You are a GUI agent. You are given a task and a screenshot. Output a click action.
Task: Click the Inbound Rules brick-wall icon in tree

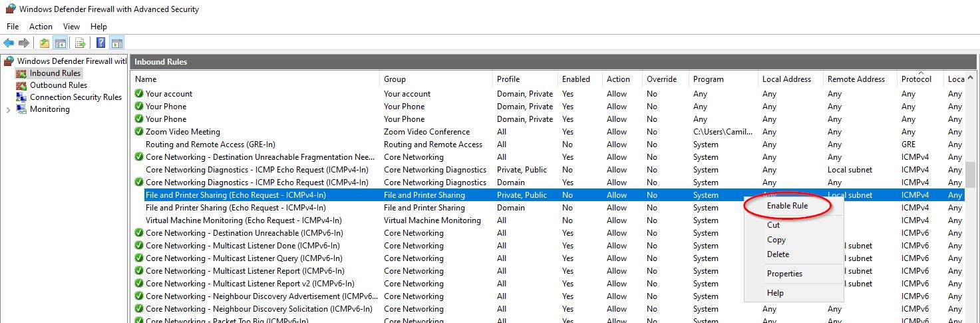[21, 73]
